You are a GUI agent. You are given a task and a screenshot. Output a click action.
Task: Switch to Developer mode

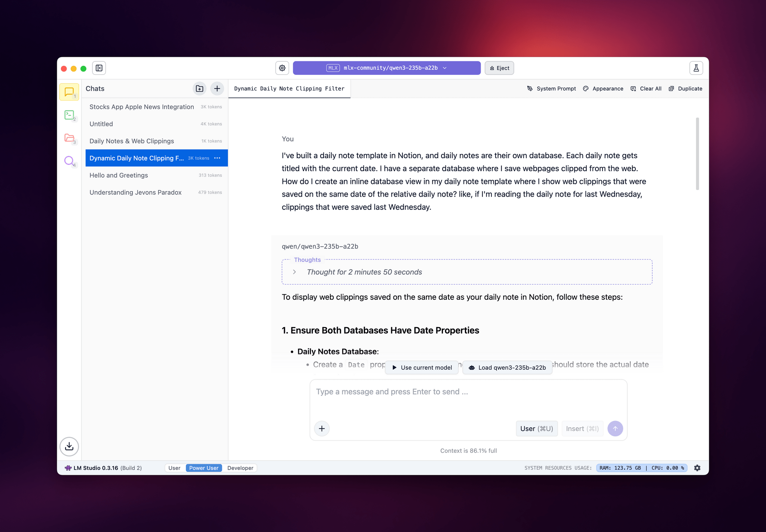(240, 468)
